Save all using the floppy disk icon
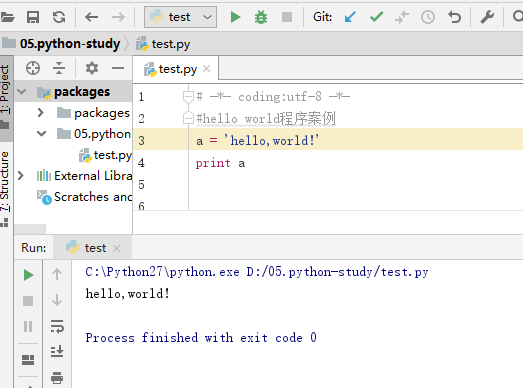The width and height of the screenshot is (523, 388). click(33, 17)
